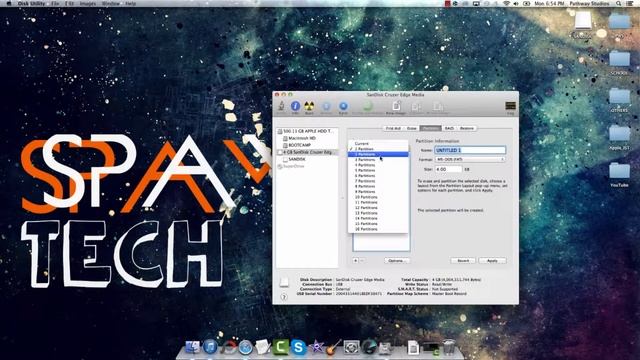
Task: Choose 12 Partitions layout option
Action: click(378, 207)
